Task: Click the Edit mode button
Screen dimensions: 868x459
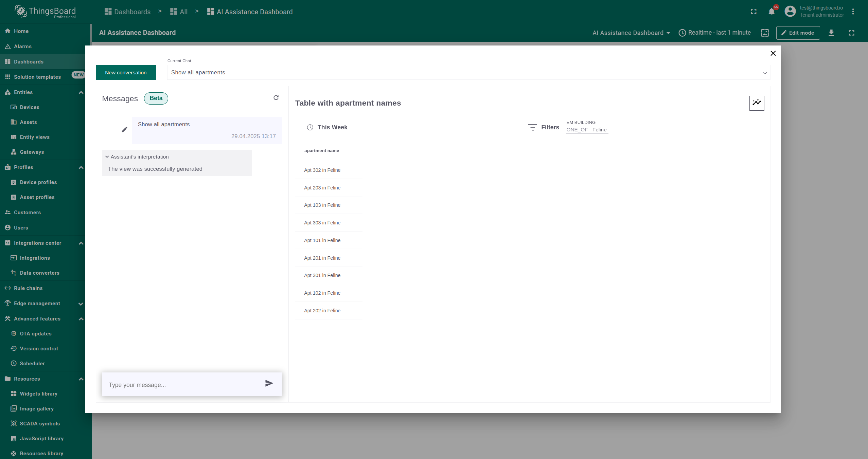Action: point(798,33)
